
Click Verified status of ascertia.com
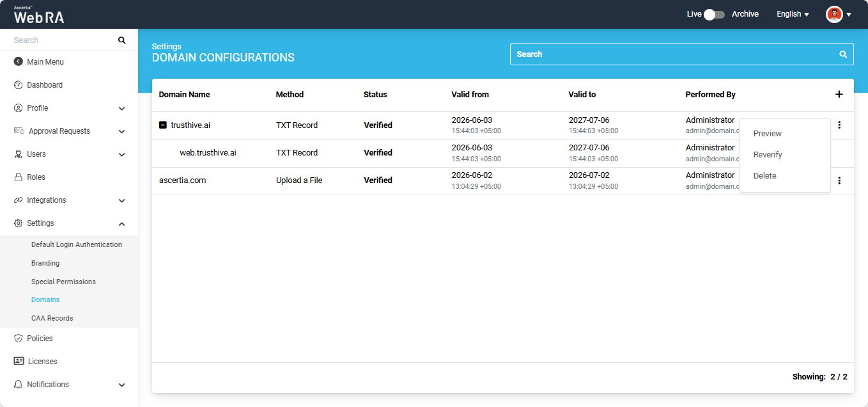point(378,180)
